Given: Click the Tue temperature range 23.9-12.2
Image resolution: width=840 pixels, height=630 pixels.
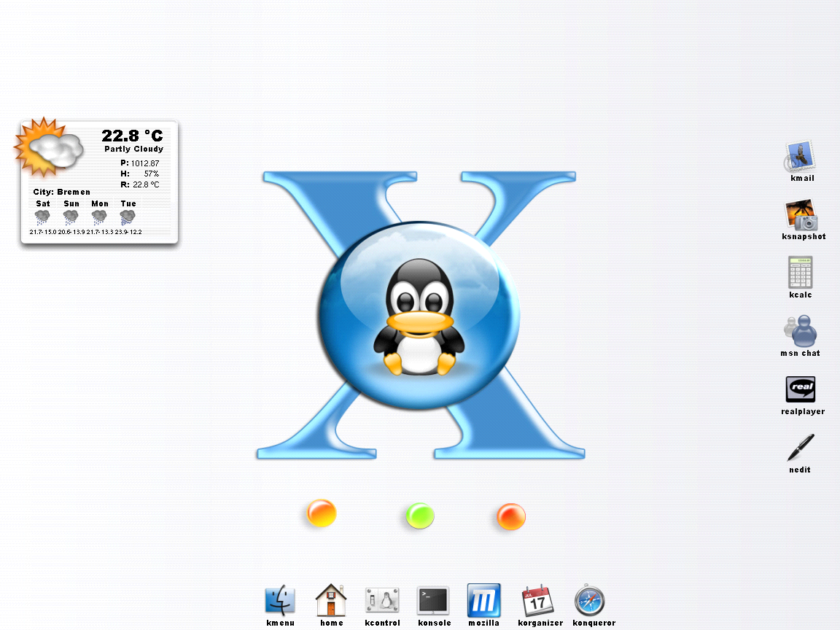Looking at the screenshot, I should [x=128, y=232].
